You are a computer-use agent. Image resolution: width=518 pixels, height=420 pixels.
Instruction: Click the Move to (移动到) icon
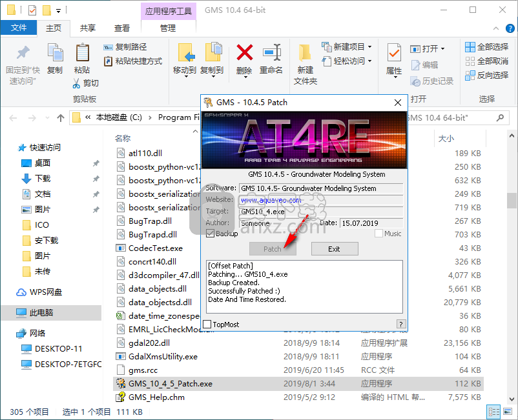point(186,52)
